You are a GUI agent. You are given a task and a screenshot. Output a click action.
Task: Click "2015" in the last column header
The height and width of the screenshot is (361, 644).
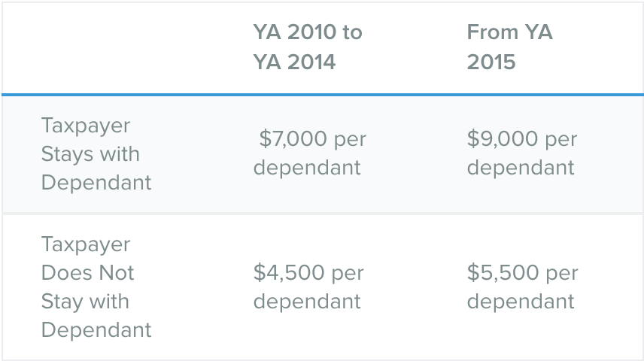coord(491,62)
